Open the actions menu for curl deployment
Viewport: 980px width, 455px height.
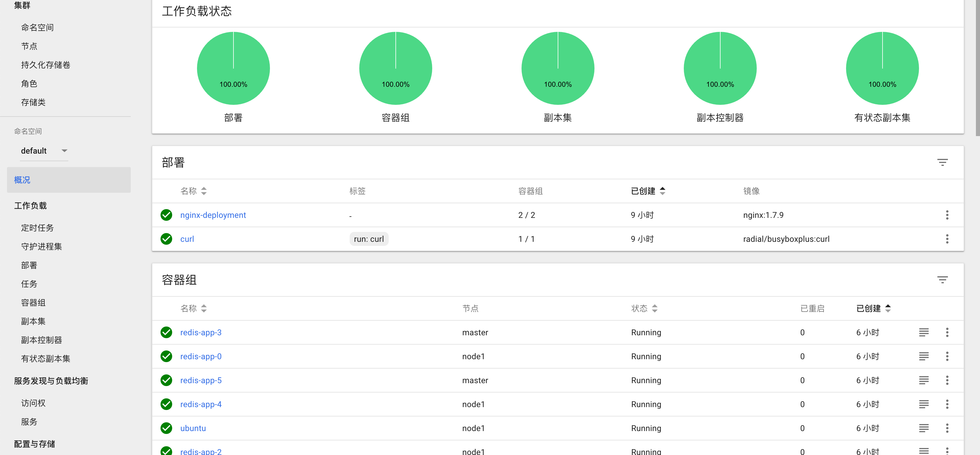pos(947,239)
